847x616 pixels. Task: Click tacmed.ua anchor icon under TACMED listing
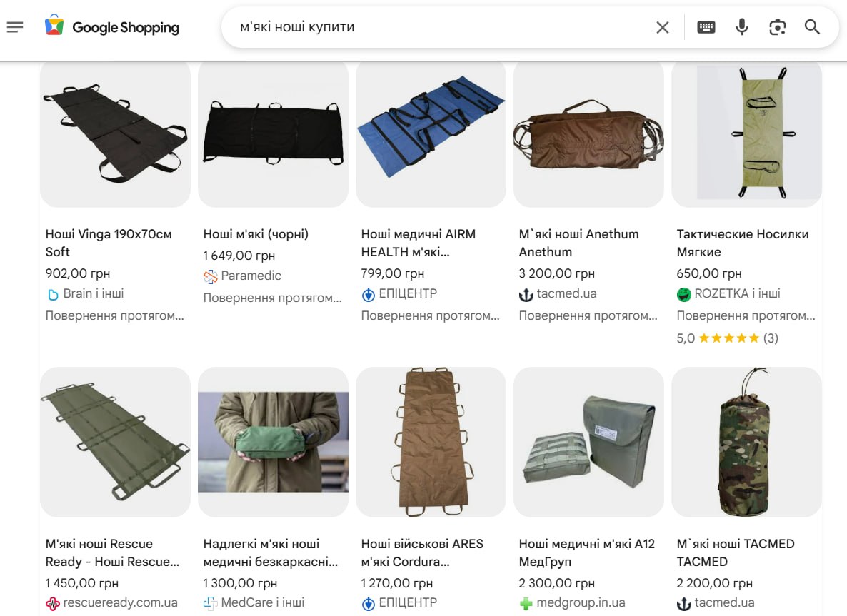point(683,604)
